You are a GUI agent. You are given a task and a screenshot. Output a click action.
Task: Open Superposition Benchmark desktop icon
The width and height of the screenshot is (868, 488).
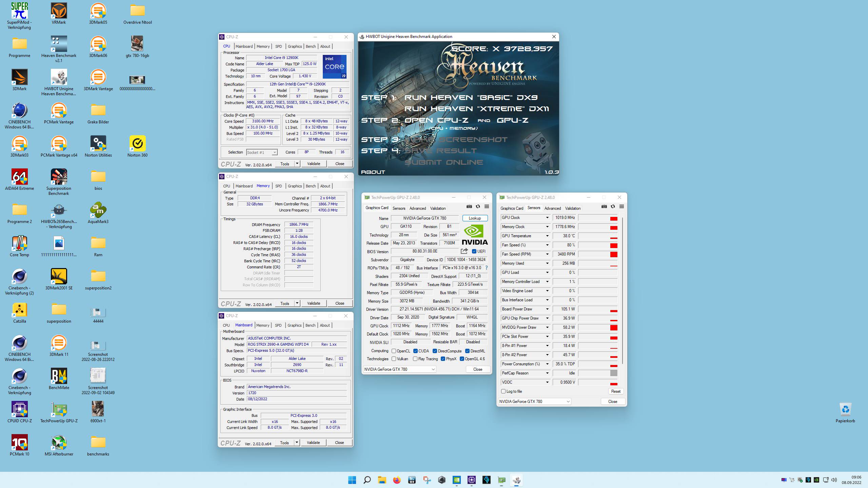pyautogui.click(x=59, y=182)
